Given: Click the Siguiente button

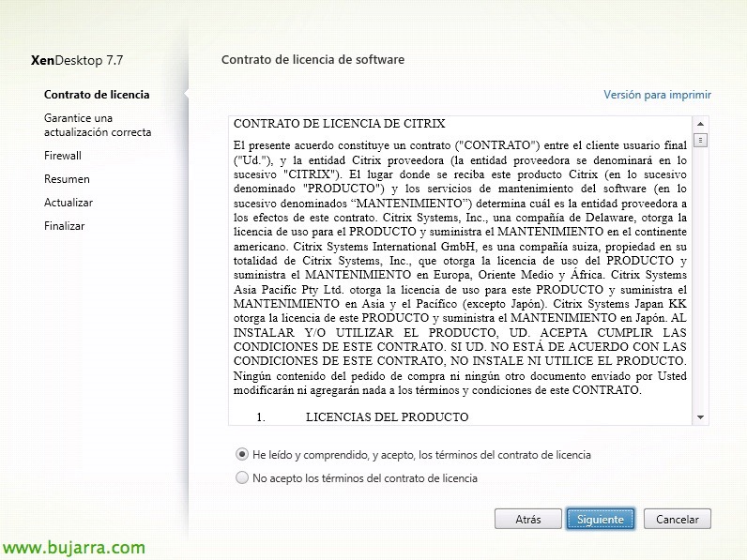Looking at the screenshot, I should [601, 519].
